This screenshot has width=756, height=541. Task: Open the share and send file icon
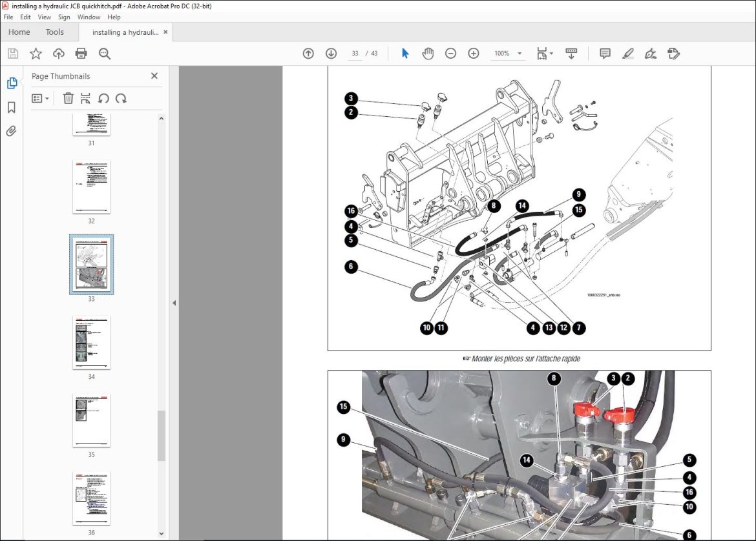[x=673, y=54]
